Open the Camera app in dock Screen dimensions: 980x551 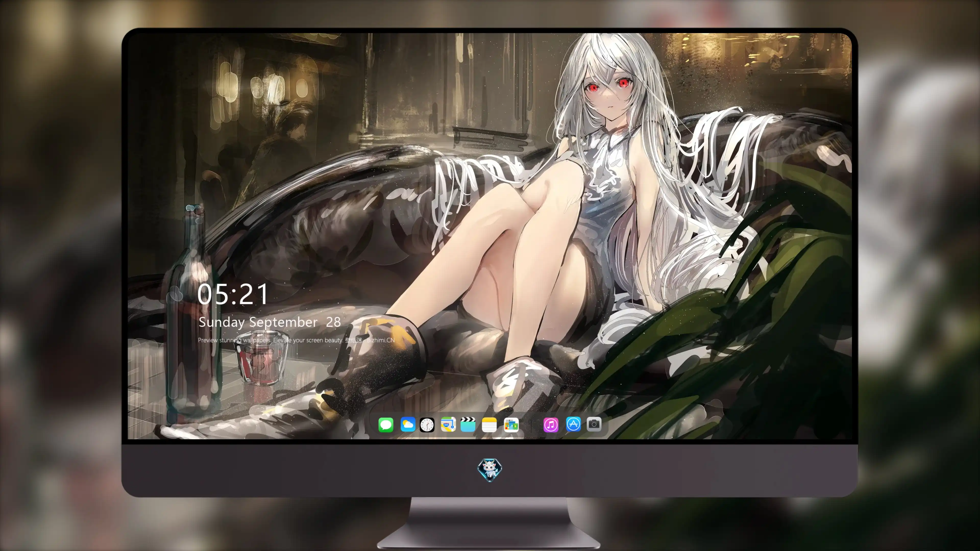pos(594,424)
